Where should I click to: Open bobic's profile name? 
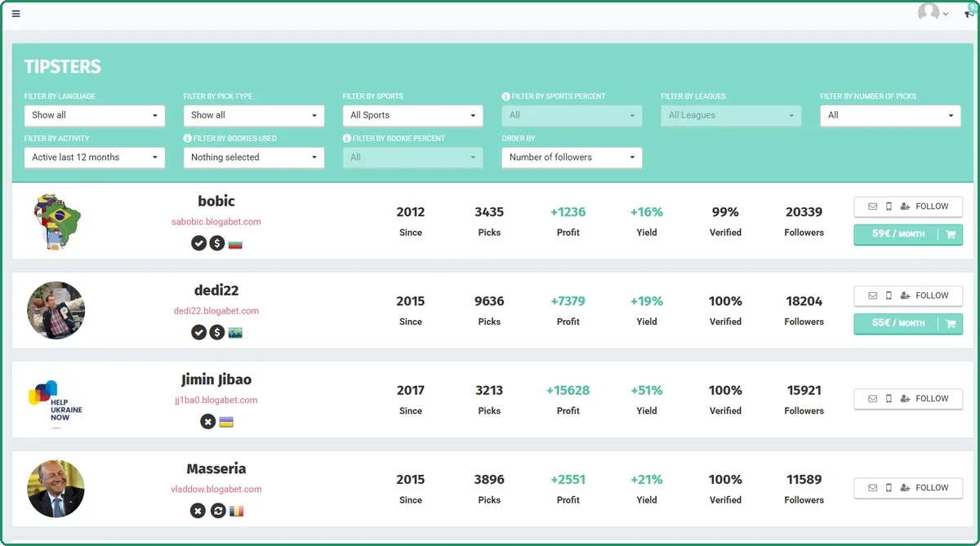(x=216, y=201)
